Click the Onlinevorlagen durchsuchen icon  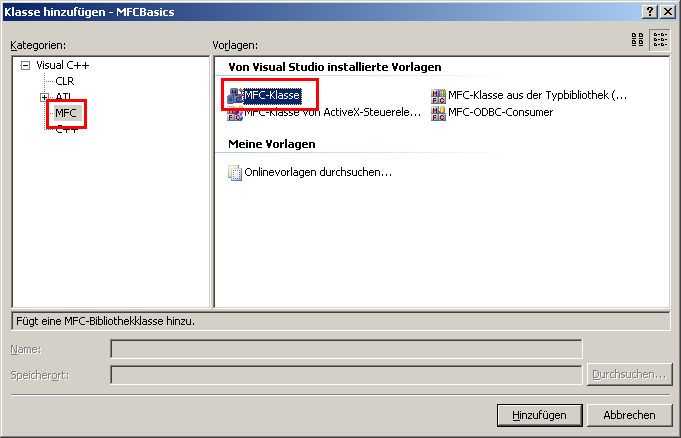(x=235, y=173)
